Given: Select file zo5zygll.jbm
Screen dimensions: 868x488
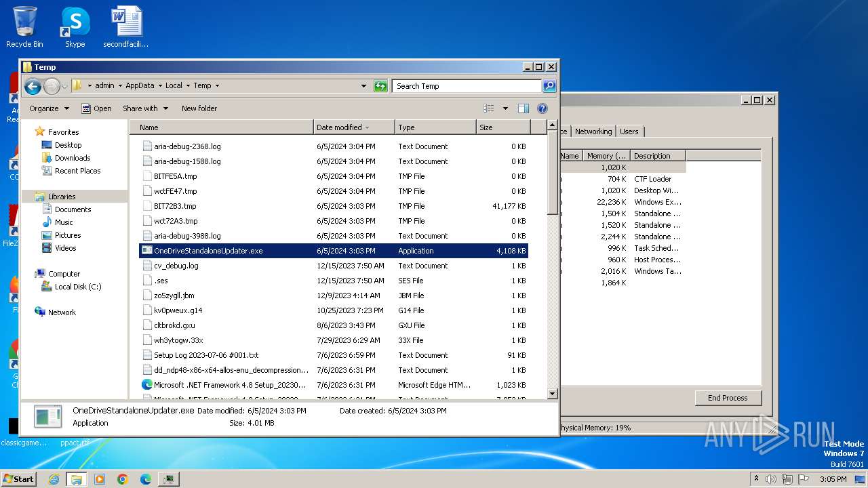Looking at the screenshot, I should [174, 296].
